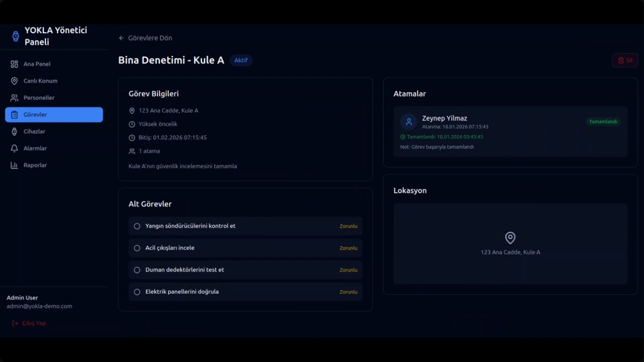Screen dimensions: 644x362
Task: Click Çıkış Yap to log out
Action: coord(29,323)
